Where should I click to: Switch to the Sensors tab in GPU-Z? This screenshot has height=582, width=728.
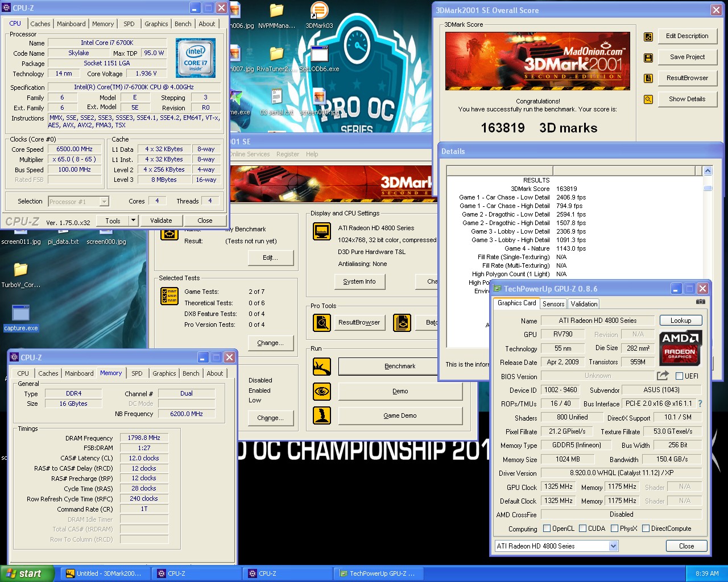tap(553, 304)
